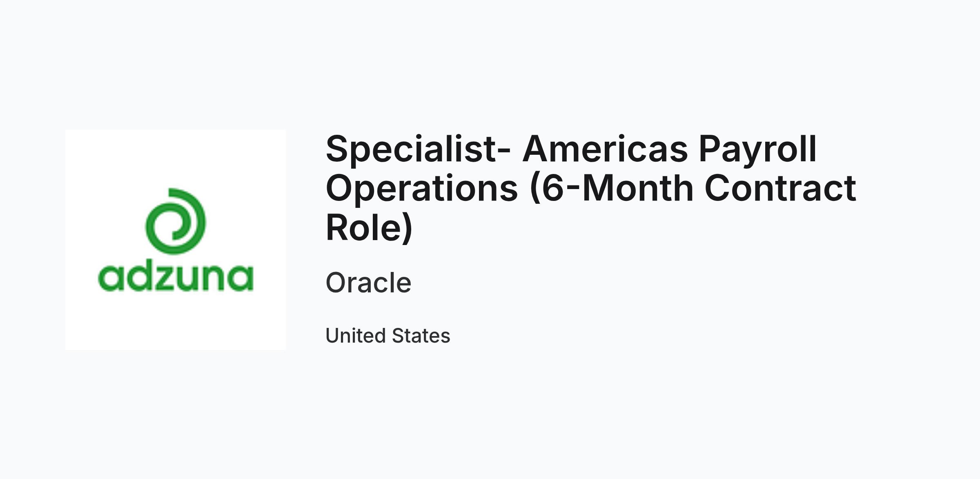Click the word "States" in the location
Viewport: 980px width, 479px height.
[421, 336]
